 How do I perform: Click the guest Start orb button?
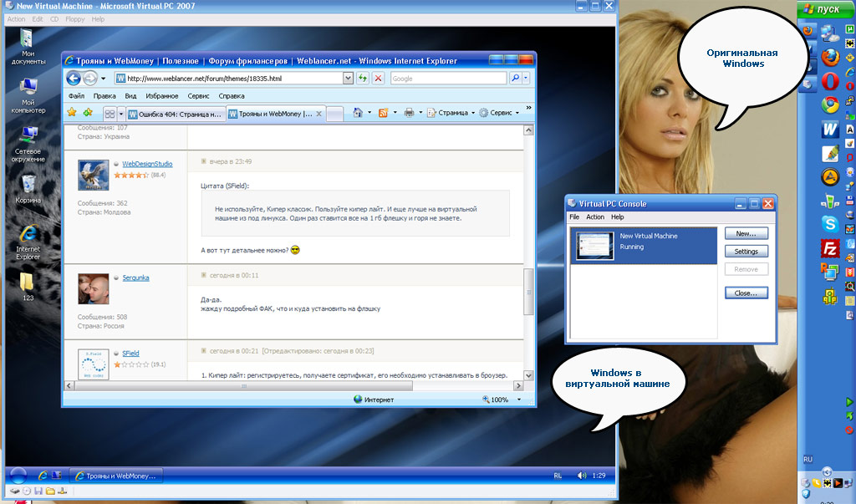18,476
